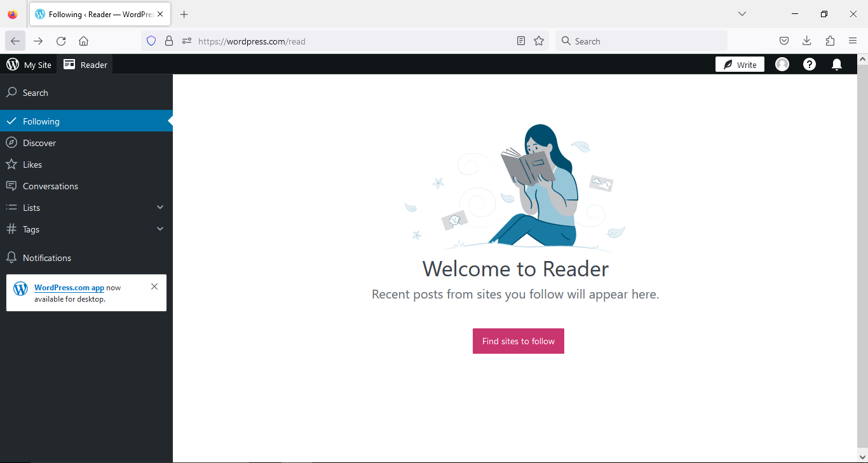Image resolution: width=868 pixels, height=463 pixels.
Task: Click the scrollbar down arrow
Action: 862,456
